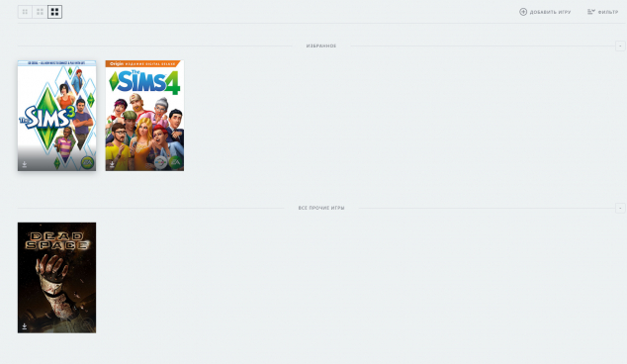Click the EA badge on The Sims 4 cover

click(175, 162)
